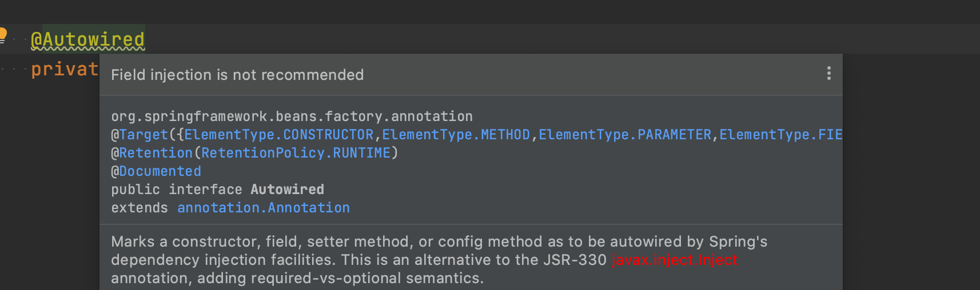Click the org.springframework.beans.factory.annotation package text
Screen dimensions: 980x290
pyautogui.click(x=292, y=116)
